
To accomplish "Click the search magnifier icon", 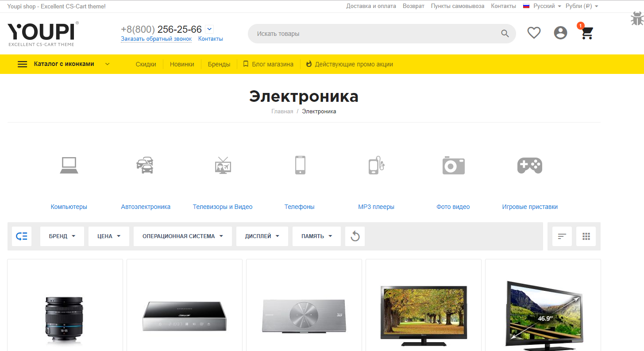I will click(x=505, y=34).
